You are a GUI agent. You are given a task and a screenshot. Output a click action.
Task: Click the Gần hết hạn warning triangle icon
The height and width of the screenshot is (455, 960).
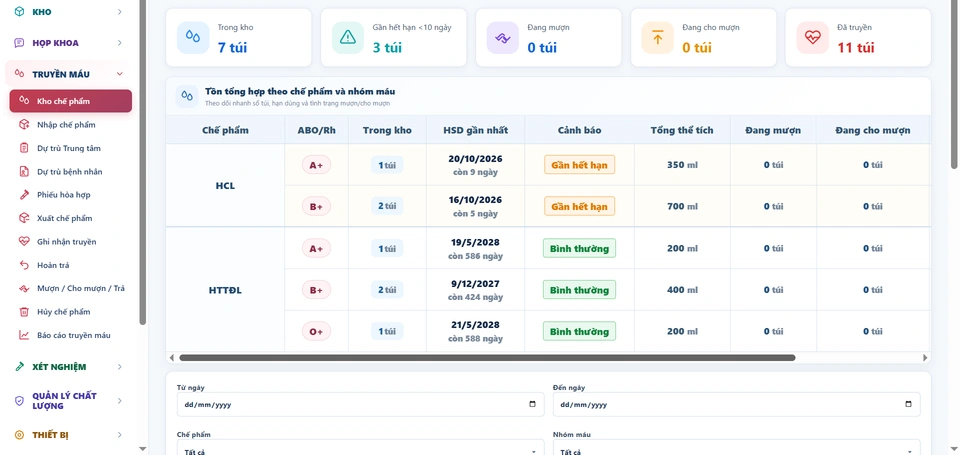coord(348,38)
